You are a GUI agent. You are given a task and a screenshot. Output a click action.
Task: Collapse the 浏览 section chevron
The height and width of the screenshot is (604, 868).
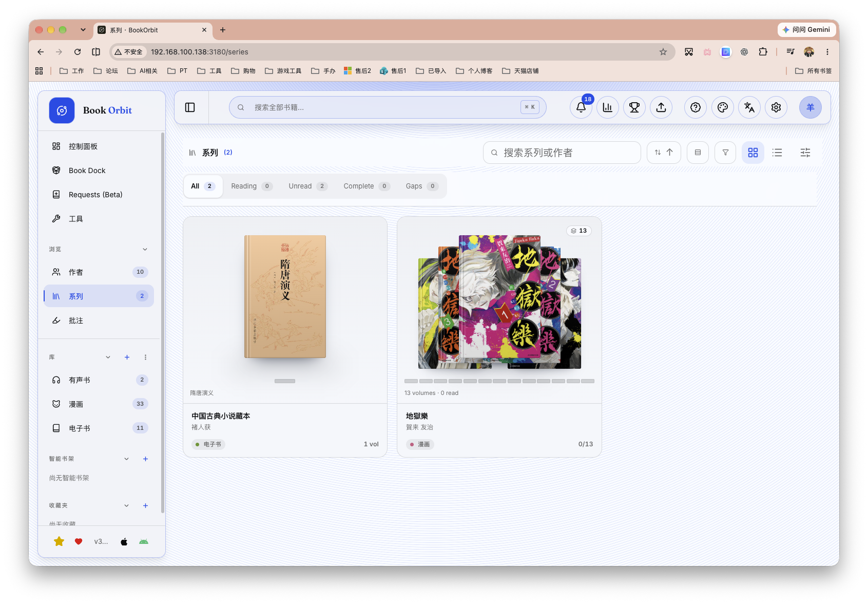tap(145, 249)
